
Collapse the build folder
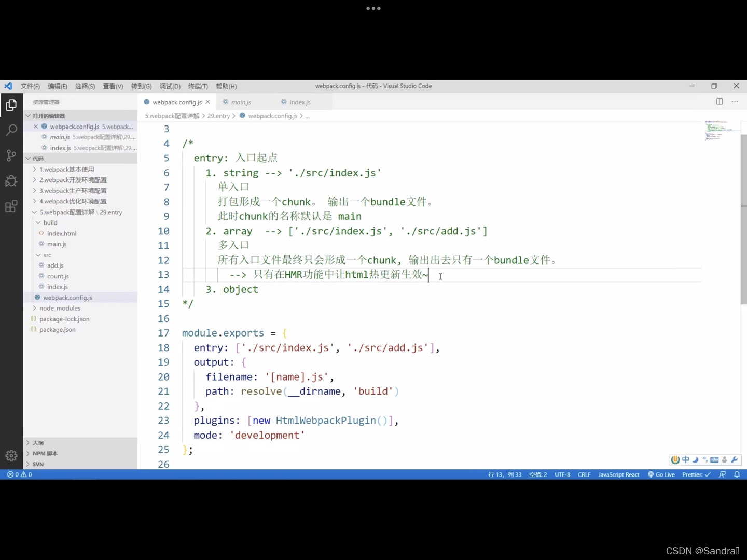click(80, 222)
